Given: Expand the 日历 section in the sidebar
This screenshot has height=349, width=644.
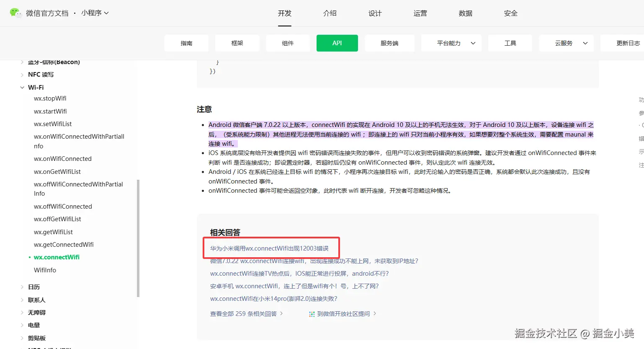Looking at the screenshot, I should (x=22, y=287).
